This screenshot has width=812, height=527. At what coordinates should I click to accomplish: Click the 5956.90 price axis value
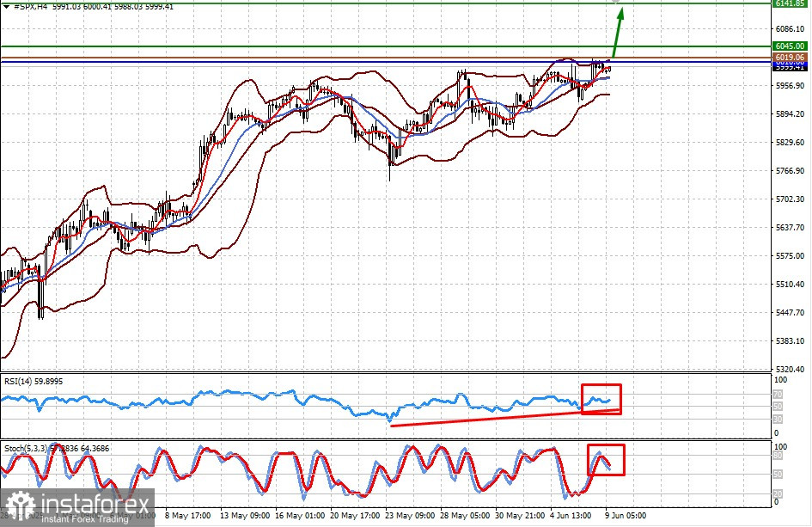(790, 85)
